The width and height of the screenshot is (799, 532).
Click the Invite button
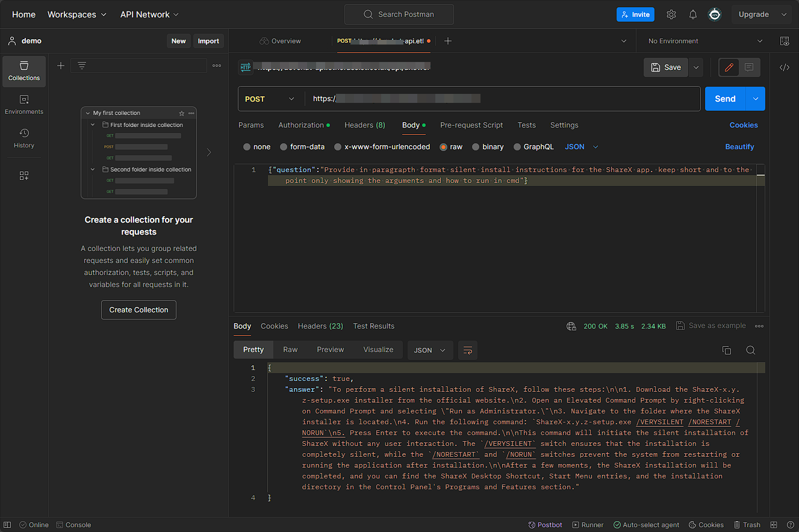pos(635,14)
